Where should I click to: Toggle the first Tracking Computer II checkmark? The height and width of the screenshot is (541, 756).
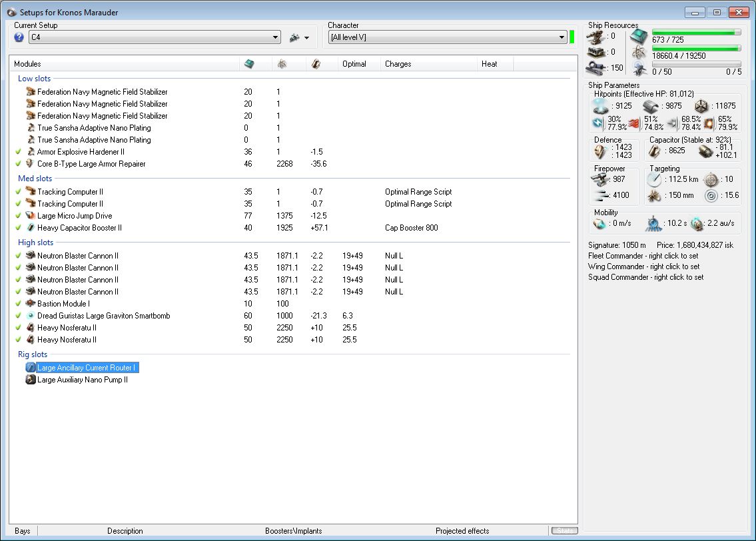19,191
